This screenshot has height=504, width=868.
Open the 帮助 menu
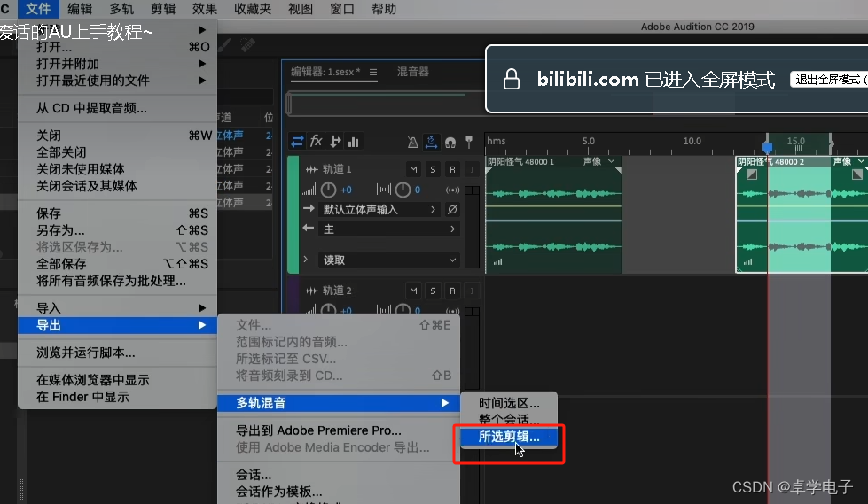(384, 9)
